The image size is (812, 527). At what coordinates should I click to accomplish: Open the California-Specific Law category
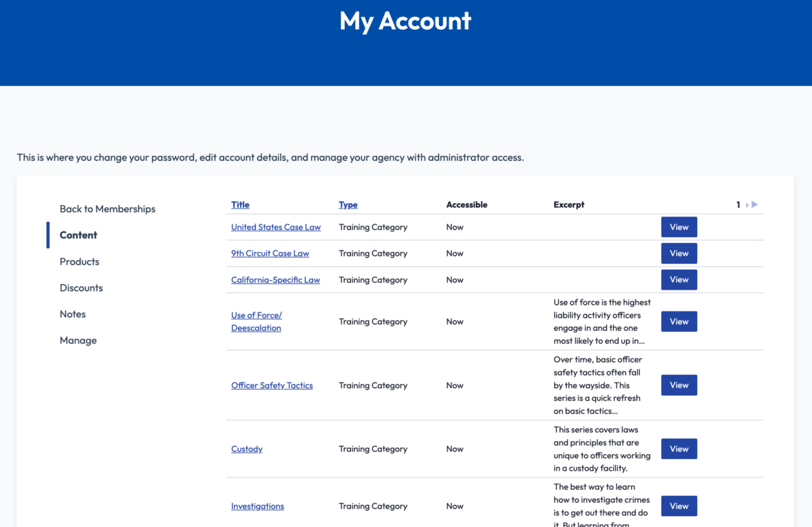click(x=275, y=279)
